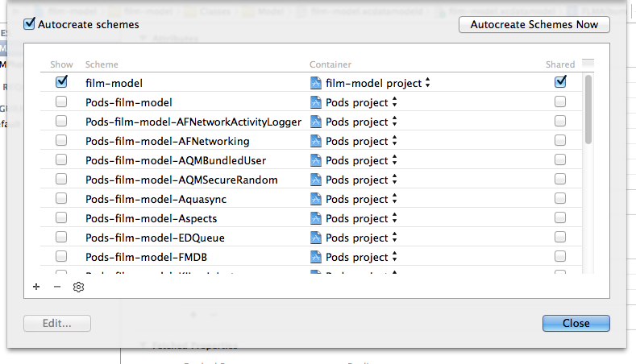Select the Pods-film-model-FMDB scheme name
Viewport: 636px width, 364px height.
[x=147, y=258]
